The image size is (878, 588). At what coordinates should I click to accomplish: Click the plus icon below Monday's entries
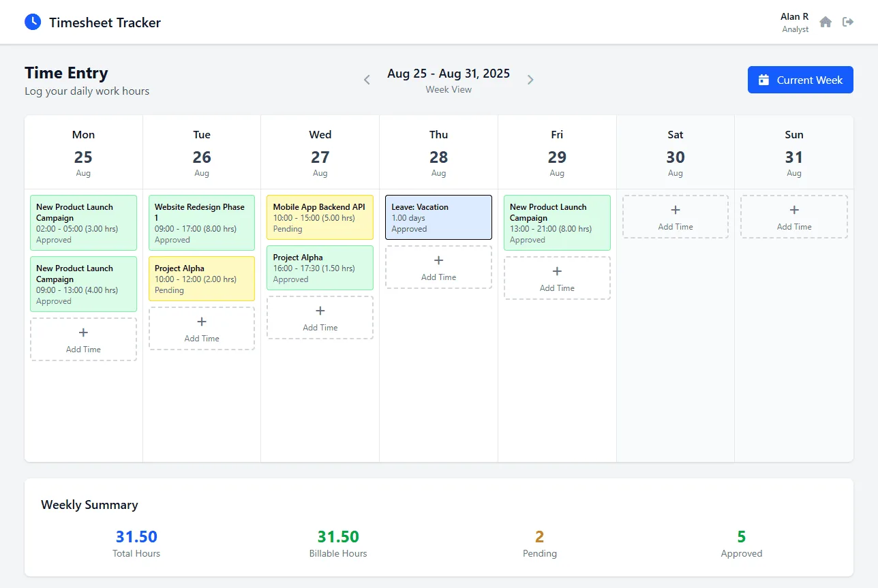(x=83, y=333)
